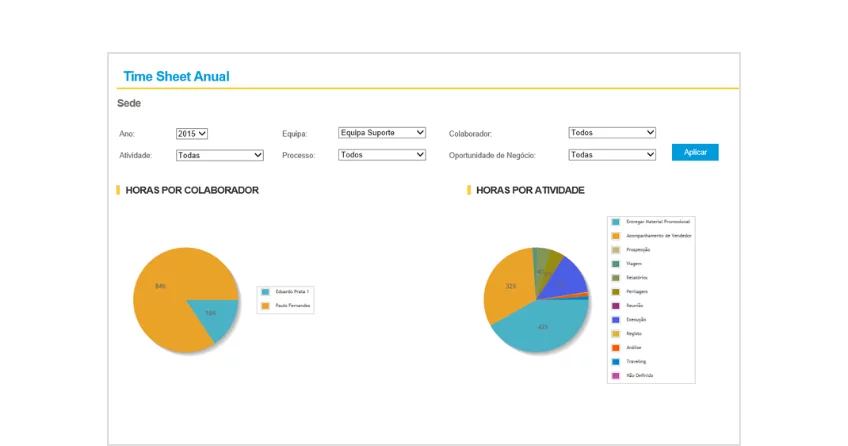Click the Não Definida legend swatch
The width and height of the screenshot is (848, 446).
click(616, 375)
